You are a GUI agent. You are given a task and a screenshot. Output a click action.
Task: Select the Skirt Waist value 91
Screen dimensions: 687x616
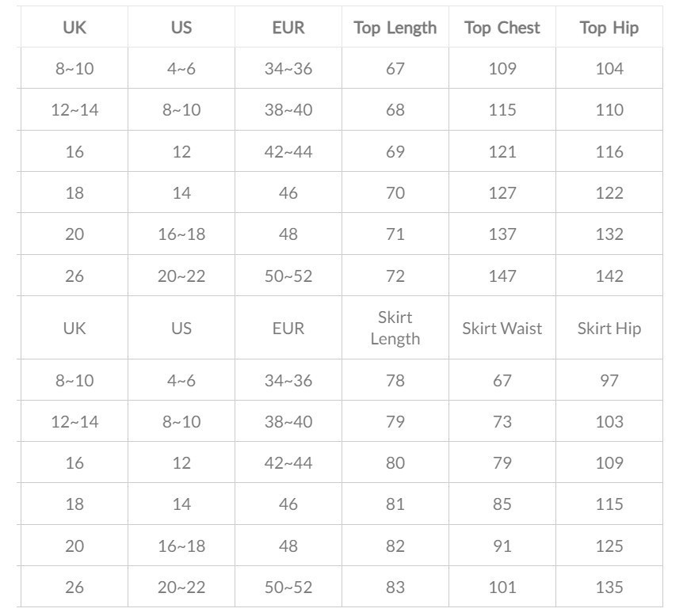(x=502, y=546)
